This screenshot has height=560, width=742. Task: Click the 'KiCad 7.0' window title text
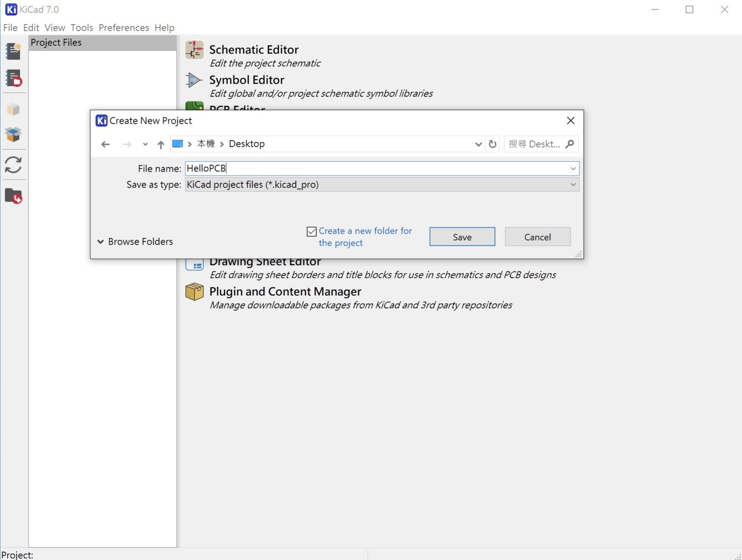39,9
